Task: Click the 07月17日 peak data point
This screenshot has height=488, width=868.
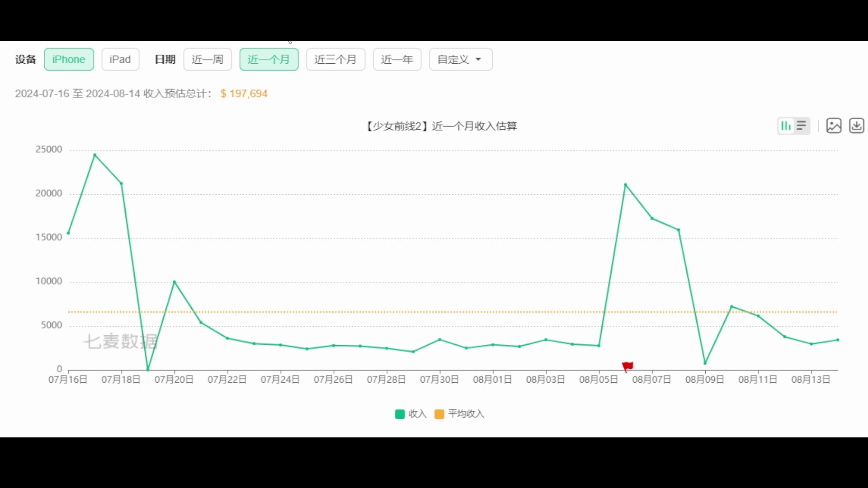Action: click(94, 155)
